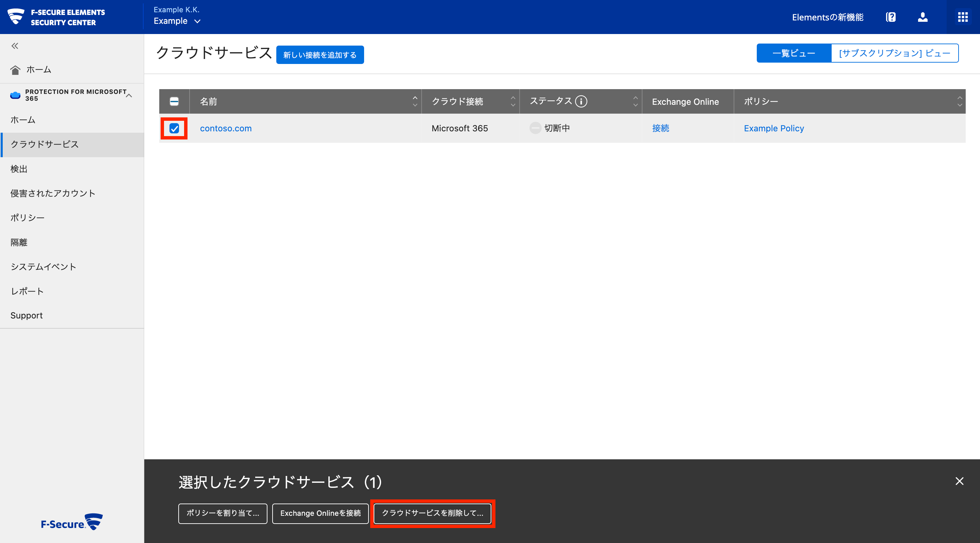The image size is (980, 543).
Task: Collapse the sidebar with the double chevron
Action: 15,46
